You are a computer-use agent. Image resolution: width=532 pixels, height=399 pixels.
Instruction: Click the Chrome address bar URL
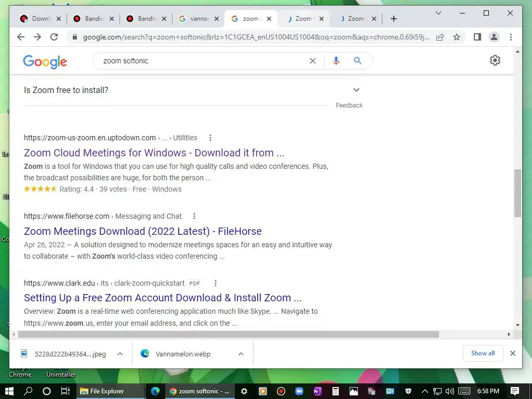pos(256,37)
